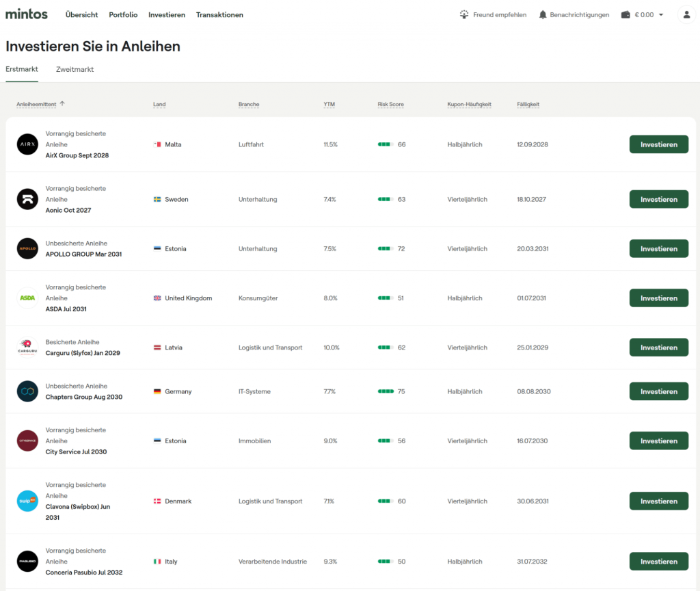Screen dimensions: 700x591
Task: Click Investieren for Carguru (Slyfox) Jan 2029
Action: pyautogui.click(x=659, y=347)
